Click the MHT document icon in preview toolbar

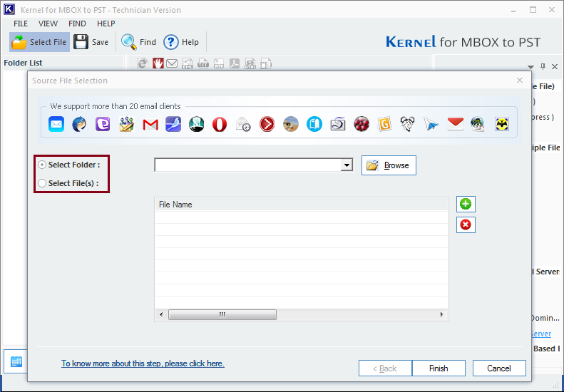[x=265, y=63]
